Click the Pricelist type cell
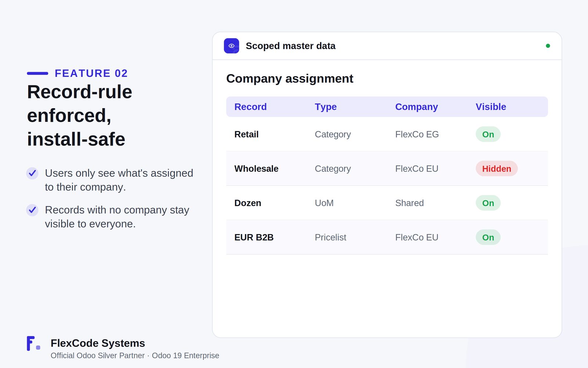The width and height of the screenshot is (588, 368). pyautogui.click(x=330, y=237)
